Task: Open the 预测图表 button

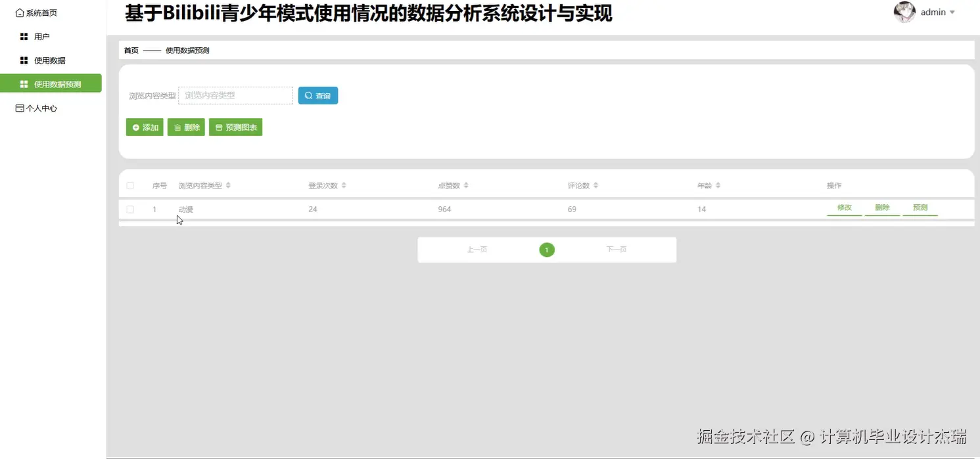Action: click(235, 127)
